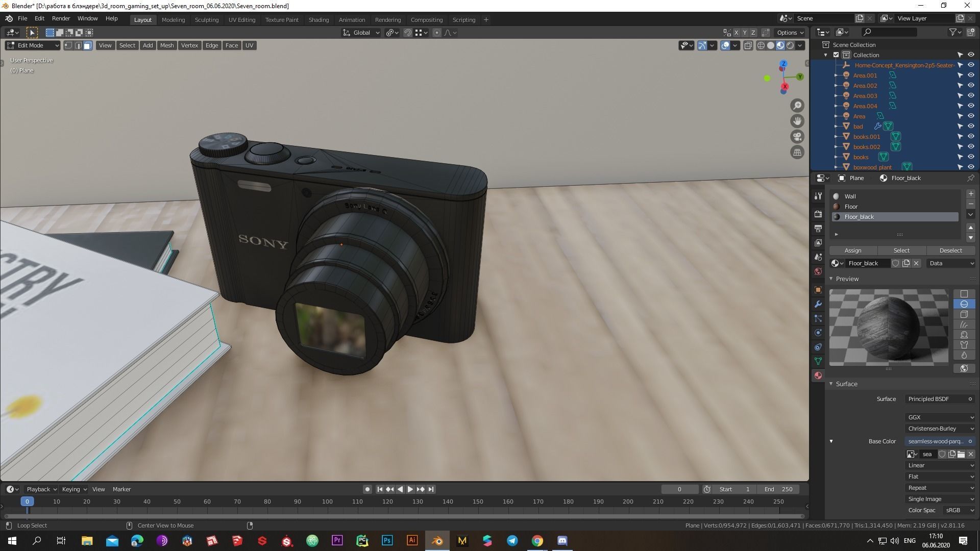Open the File menu

tap(22, 18)
